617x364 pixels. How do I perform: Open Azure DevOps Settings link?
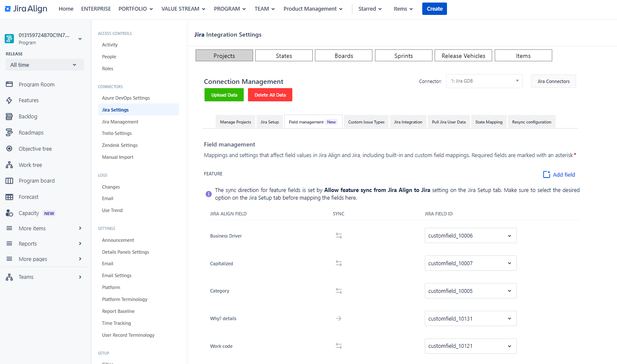click(126, 98)
